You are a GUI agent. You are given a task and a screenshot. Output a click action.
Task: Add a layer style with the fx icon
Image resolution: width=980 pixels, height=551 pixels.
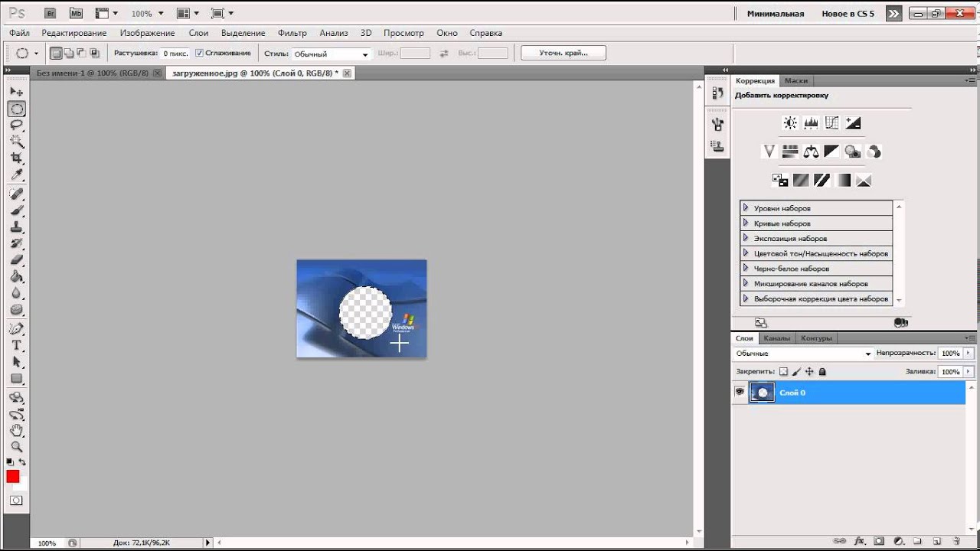[x=859, y=541]
